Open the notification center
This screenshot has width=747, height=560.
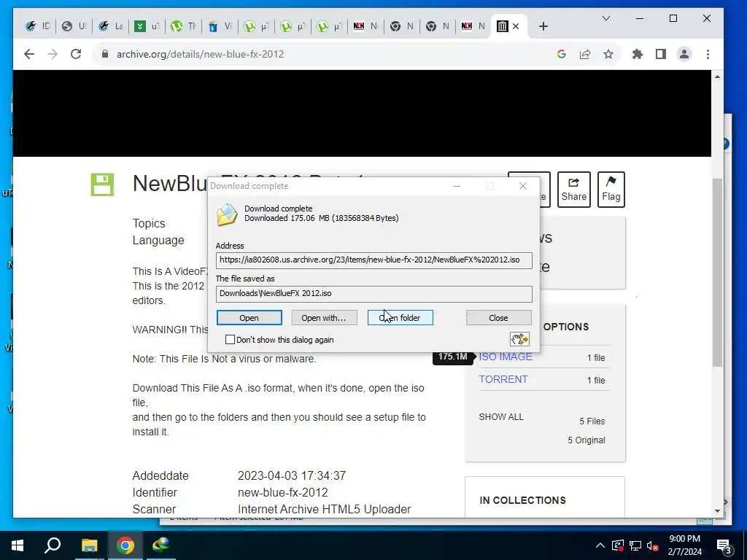(x=724, y=545)
